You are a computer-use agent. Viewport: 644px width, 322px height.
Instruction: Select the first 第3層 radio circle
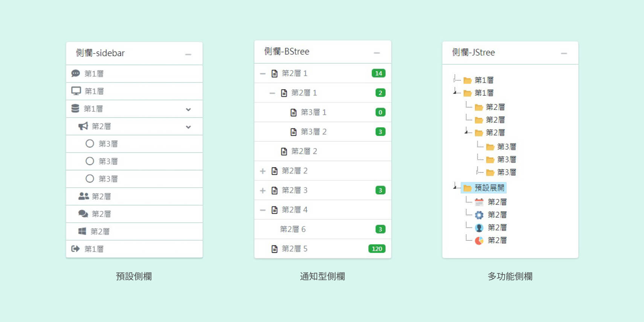pos(90,143)
